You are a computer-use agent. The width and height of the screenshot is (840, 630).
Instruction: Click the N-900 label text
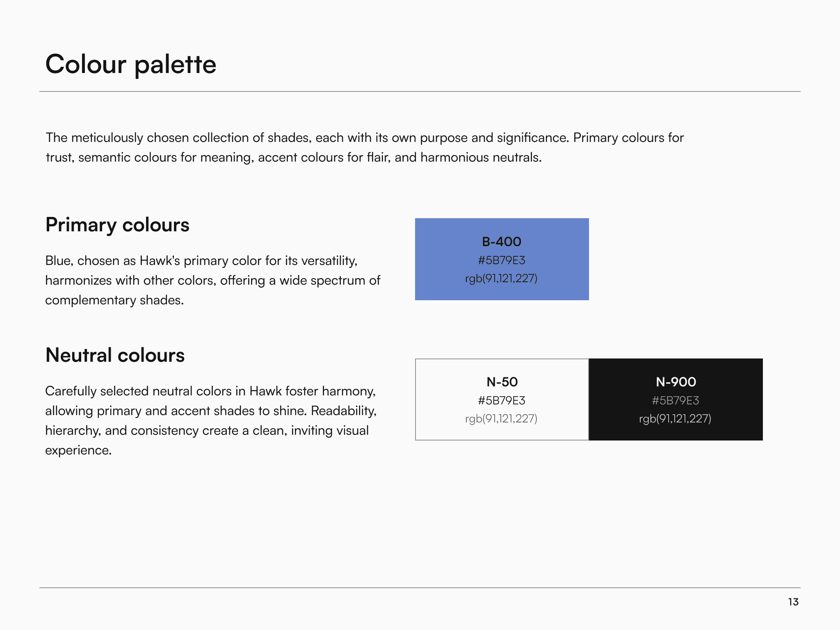pyautogui.click(x=676, y=382)
